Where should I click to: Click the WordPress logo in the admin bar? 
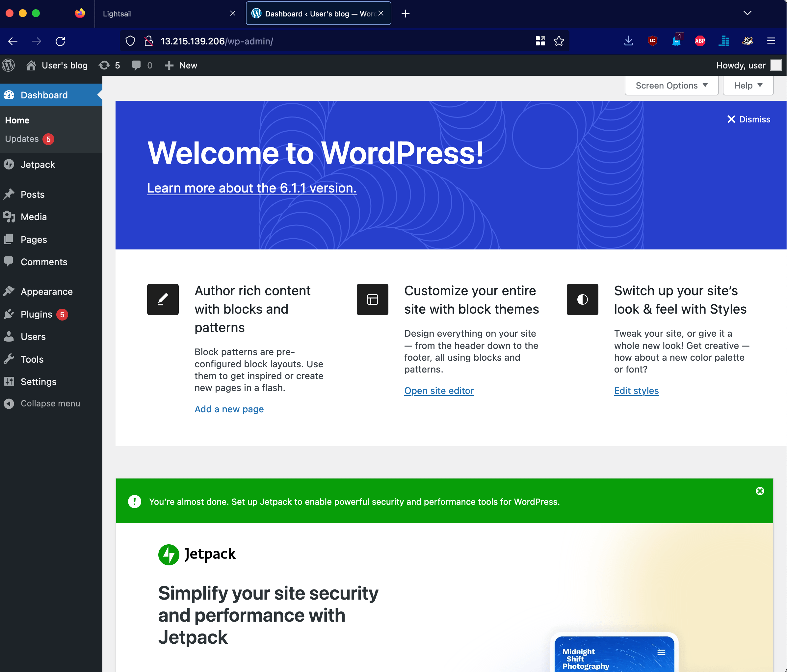point(8,65)
